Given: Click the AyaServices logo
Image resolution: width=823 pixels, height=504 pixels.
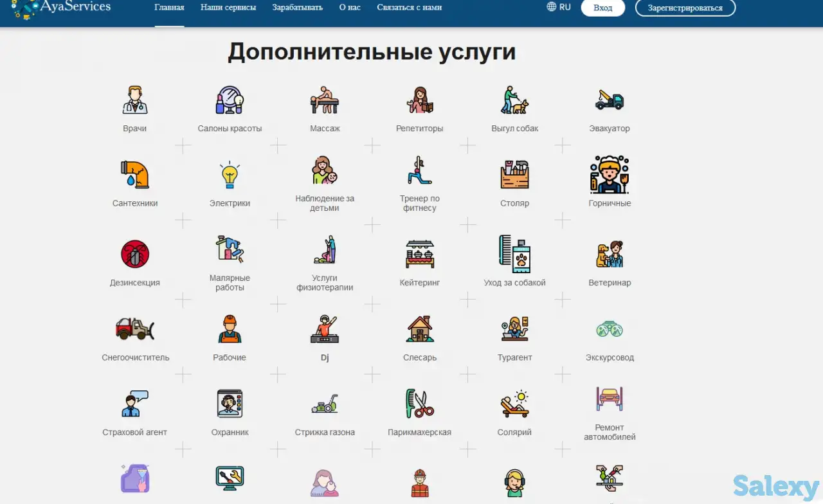Looking at the screenshot, I should (x=61, y=8).
